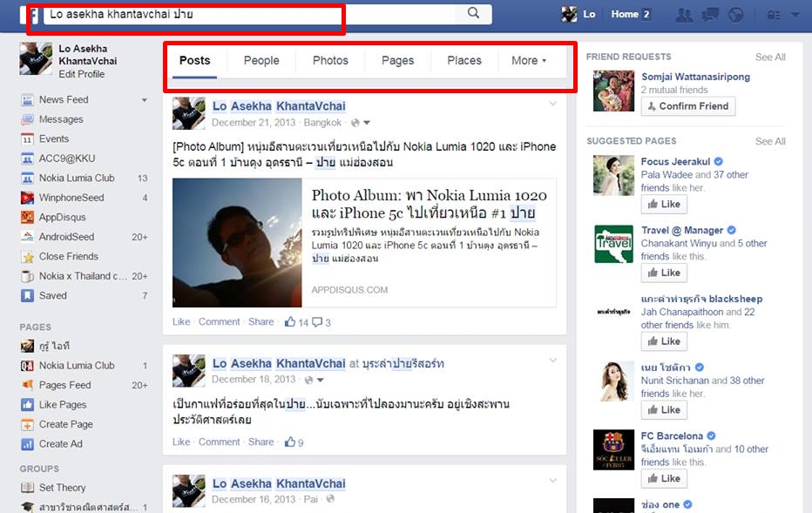
Task: Open the Messages icon in top bar
Action: click(x=709, y=15)
